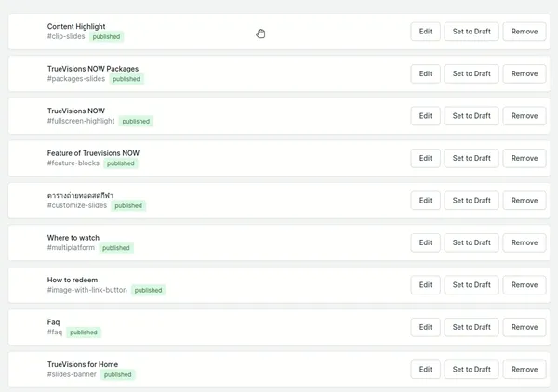Set How to redeem to Draft

click(x=472, y=284)
